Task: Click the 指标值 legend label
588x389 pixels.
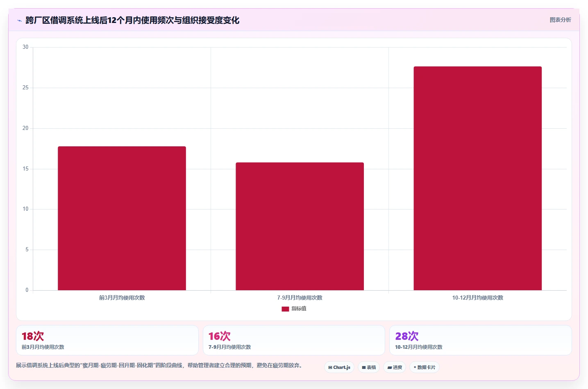Action: coord(299,309)
